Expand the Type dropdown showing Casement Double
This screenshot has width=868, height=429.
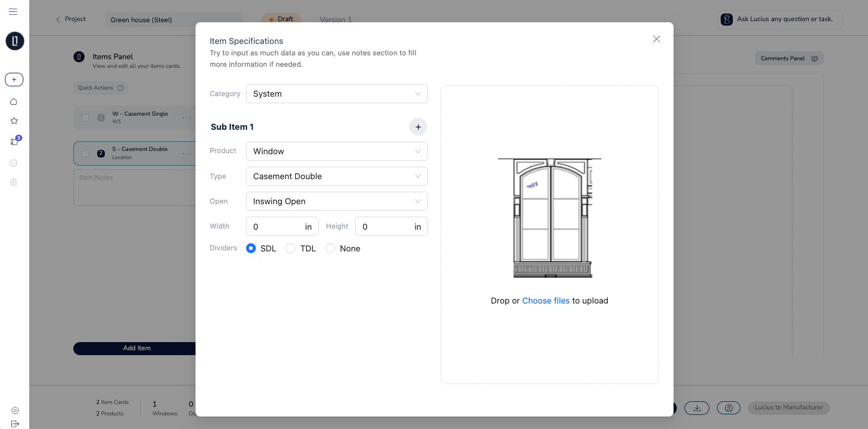337,176
